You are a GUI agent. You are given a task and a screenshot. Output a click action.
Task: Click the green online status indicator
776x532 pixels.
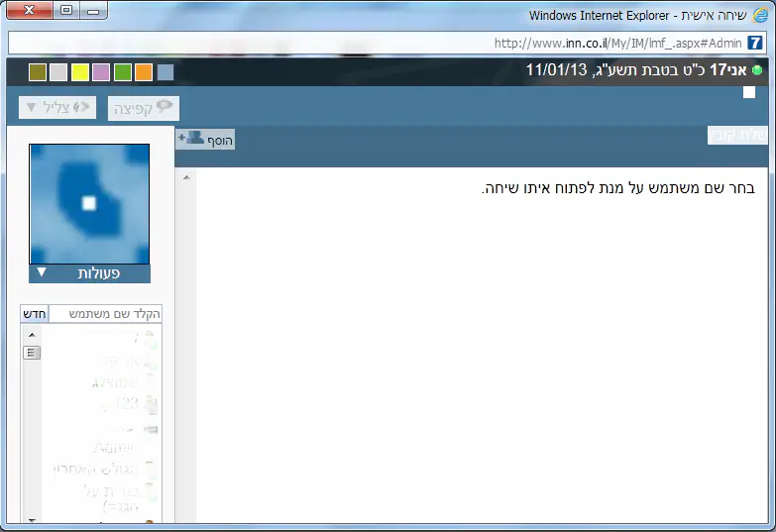pyautogui.click(x=757, y=70)
